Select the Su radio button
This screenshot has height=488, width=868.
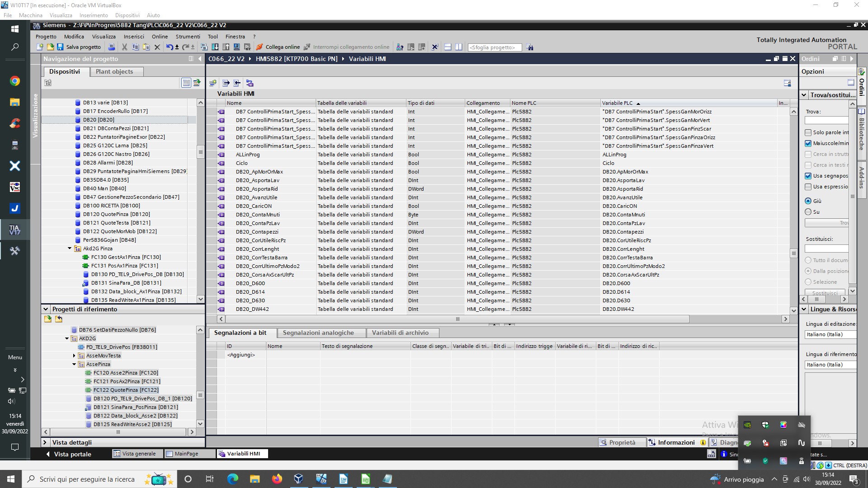(808, 212)
